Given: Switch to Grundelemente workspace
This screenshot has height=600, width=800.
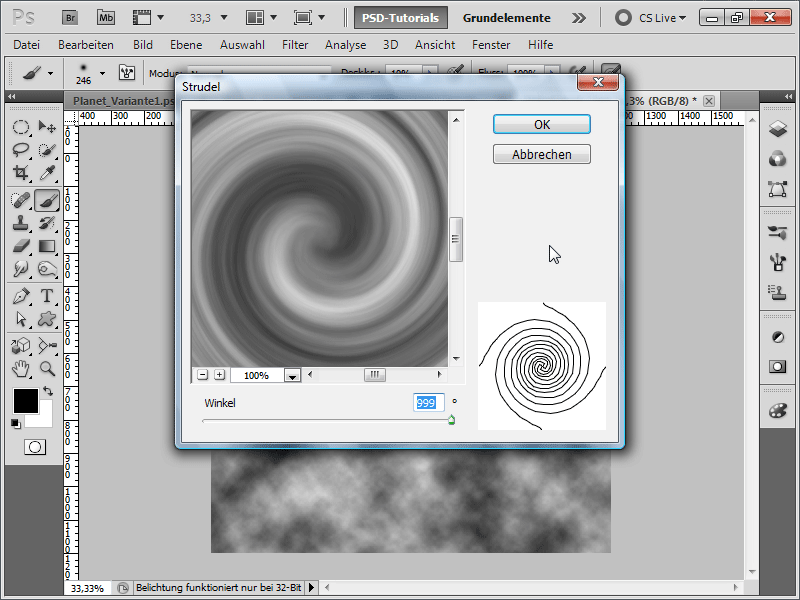Looking at the screenshot, I should click(x=507, y=18).
